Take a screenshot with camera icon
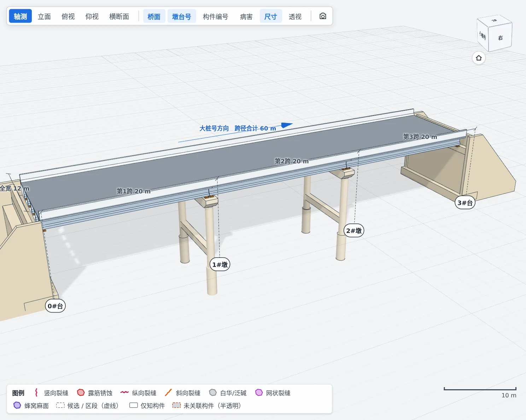This screenshot has height=420, width=526. tap(323, 16)
